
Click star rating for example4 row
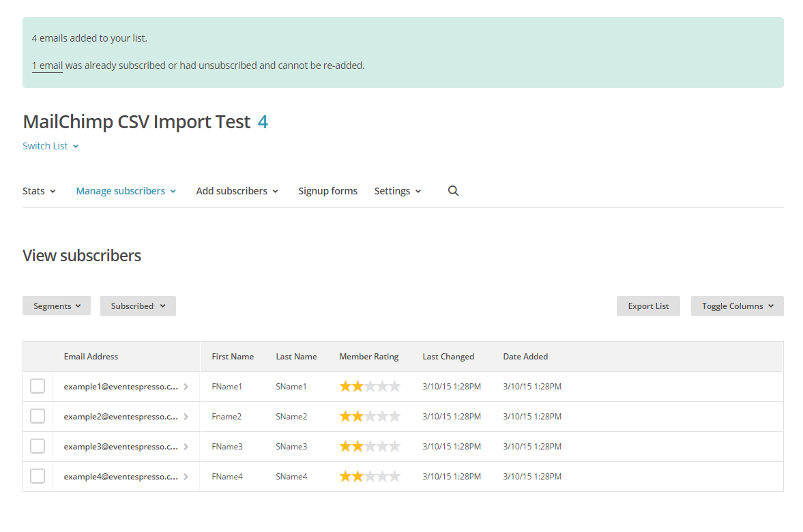coord(370,477)
